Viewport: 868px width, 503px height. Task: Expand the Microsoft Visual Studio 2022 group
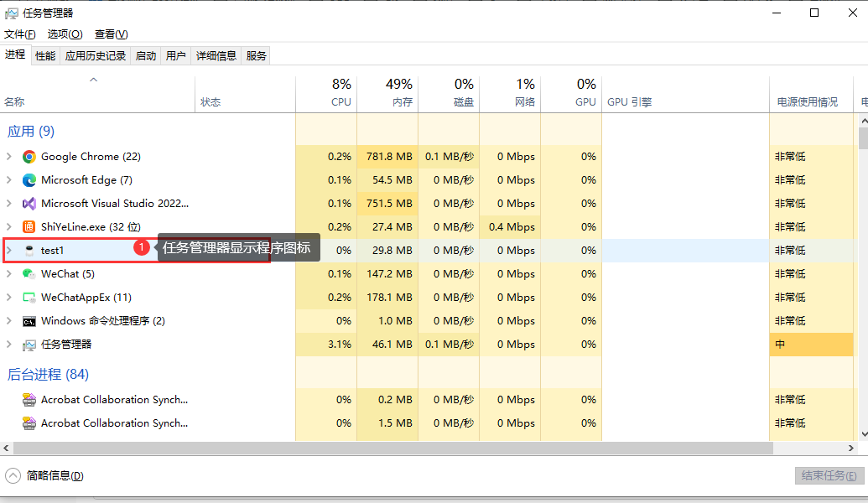point(9,204)
